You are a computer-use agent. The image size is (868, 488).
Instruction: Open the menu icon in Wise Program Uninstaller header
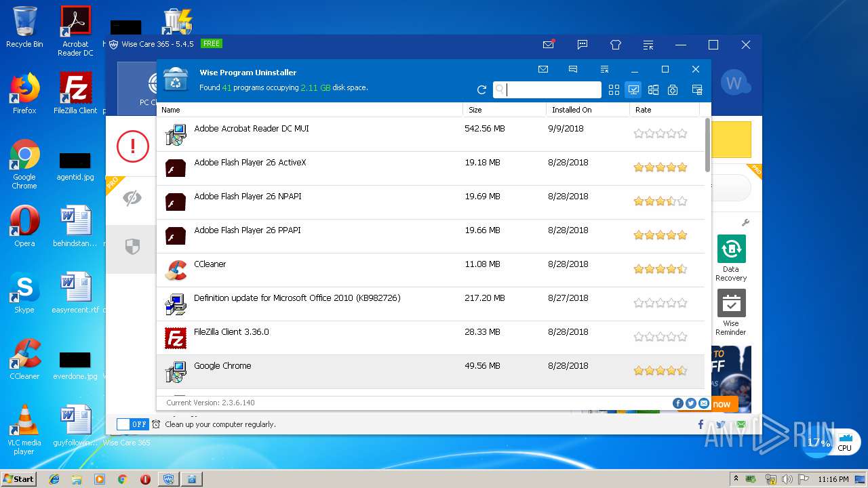pyautogui.click(x=604, y=69)
